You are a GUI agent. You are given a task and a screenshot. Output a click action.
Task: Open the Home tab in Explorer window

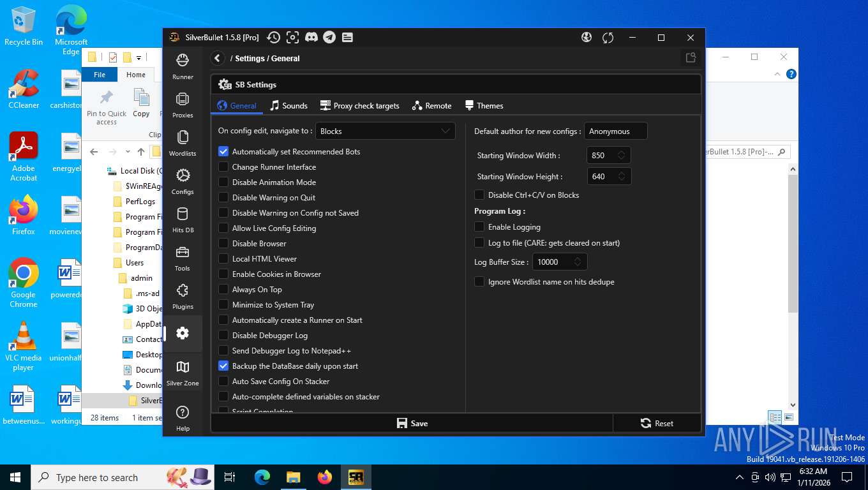tap(136, 75)
